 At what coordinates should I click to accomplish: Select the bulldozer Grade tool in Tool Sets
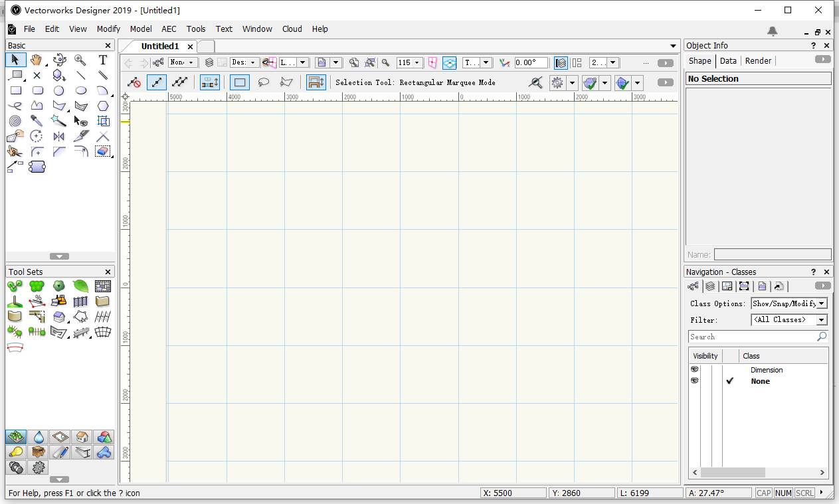tap(58, 301)
